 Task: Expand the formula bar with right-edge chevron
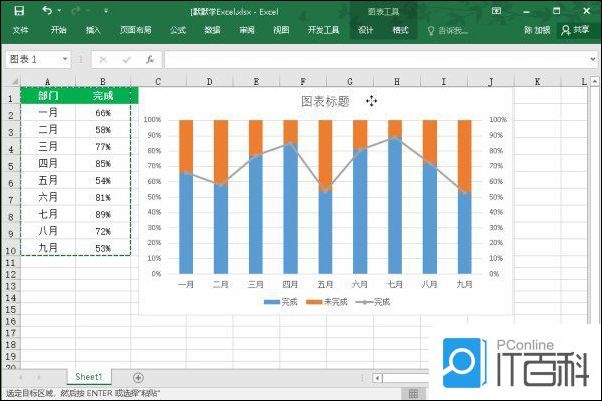click(594, 60)
